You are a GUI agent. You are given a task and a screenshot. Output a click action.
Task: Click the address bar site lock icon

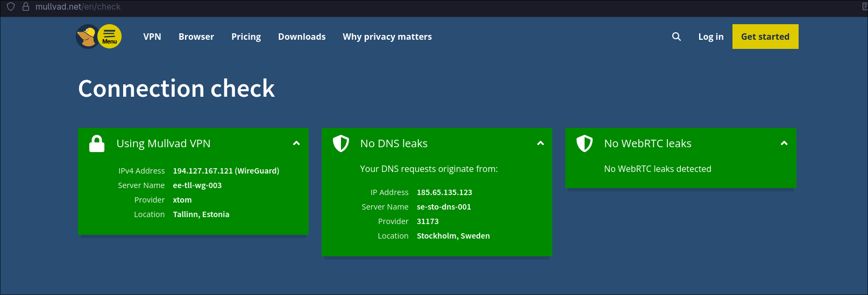[25, 7]
